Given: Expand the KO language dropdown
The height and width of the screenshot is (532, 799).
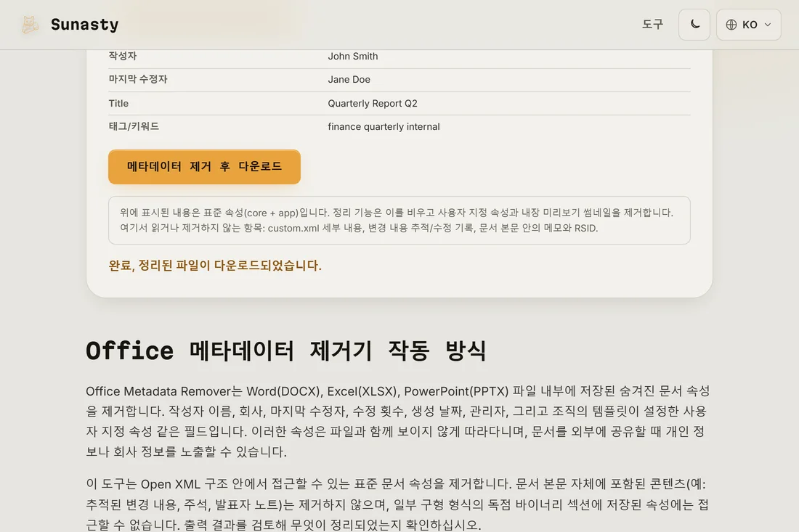Looking at the screenshot, I should click(x=749, y=25).
